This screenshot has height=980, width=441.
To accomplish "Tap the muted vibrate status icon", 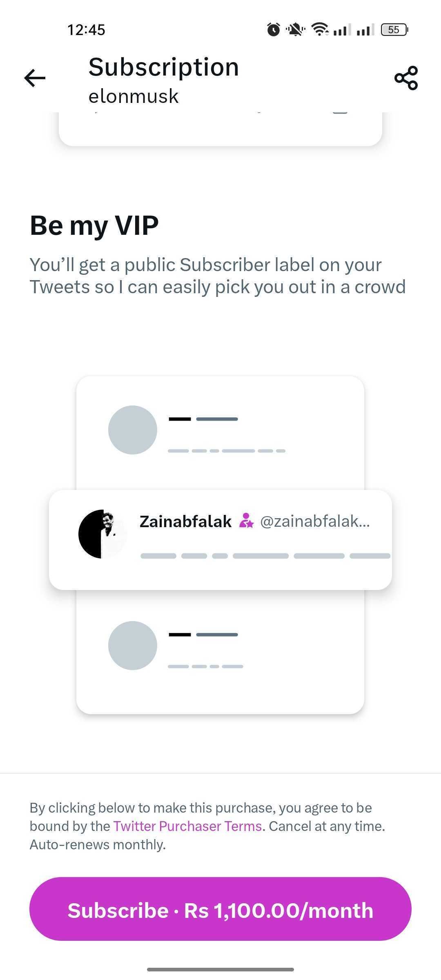I will coord(295,29).
